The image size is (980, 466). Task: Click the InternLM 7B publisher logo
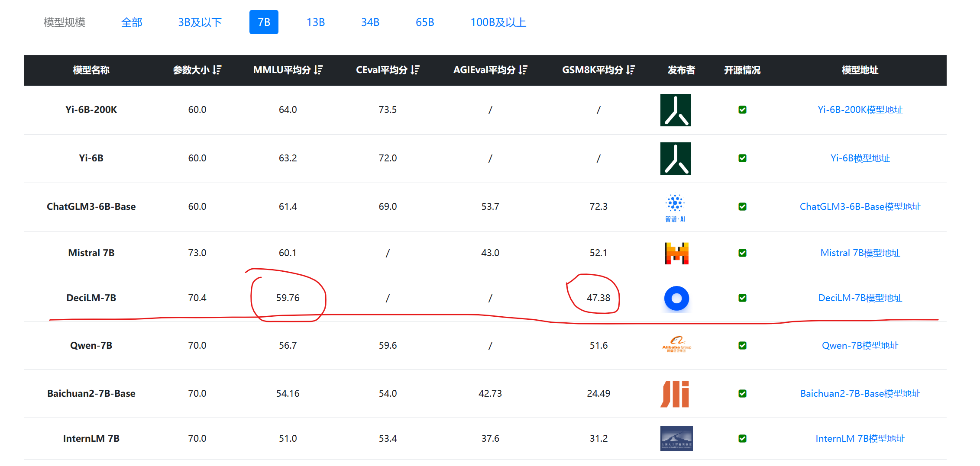pos(676,438)
